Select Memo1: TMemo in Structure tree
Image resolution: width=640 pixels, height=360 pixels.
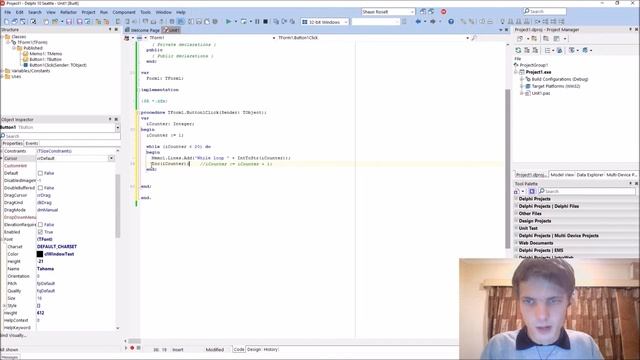tap(46, 53)
